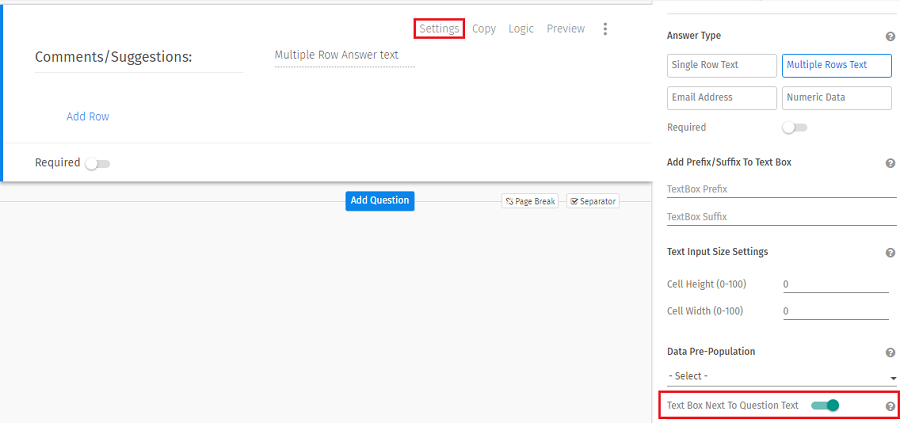Insert a Page Break
Viewport: 900px width, 423px height.
click(530, 201)
